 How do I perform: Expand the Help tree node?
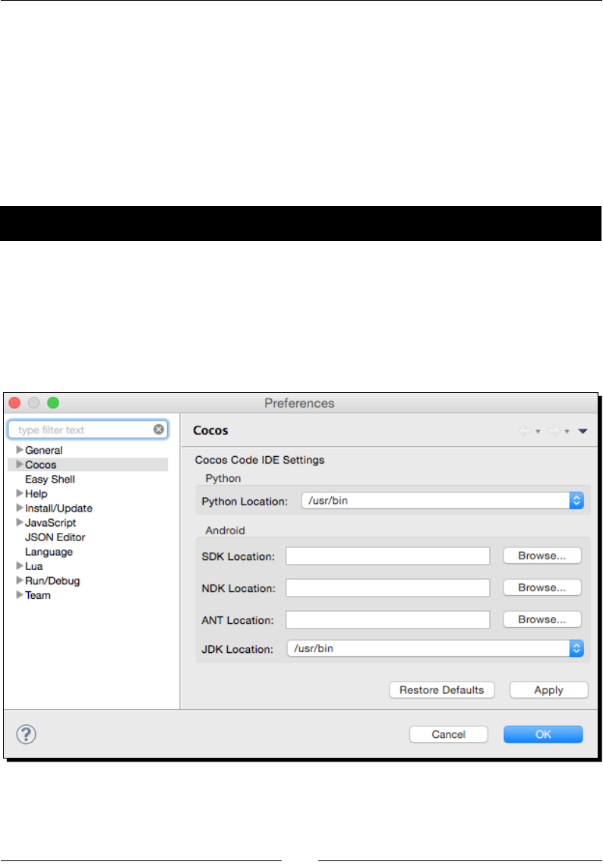click(x=20, y=493)
